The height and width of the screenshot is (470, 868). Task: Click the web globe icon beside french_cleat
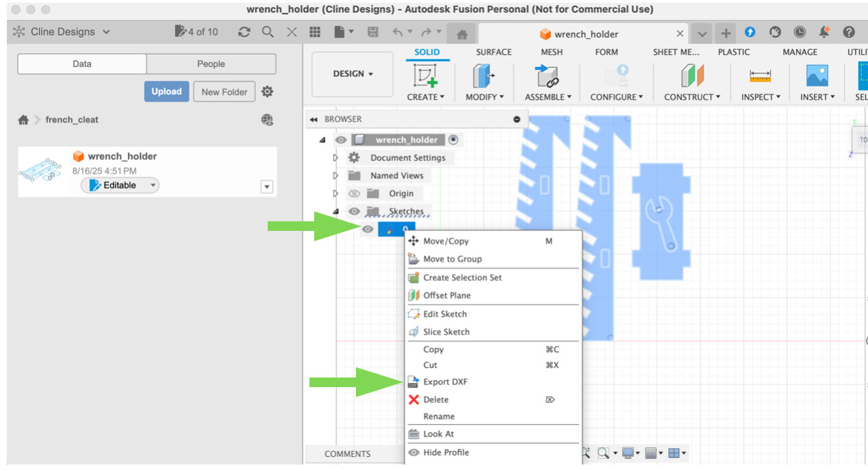(268, 120)
